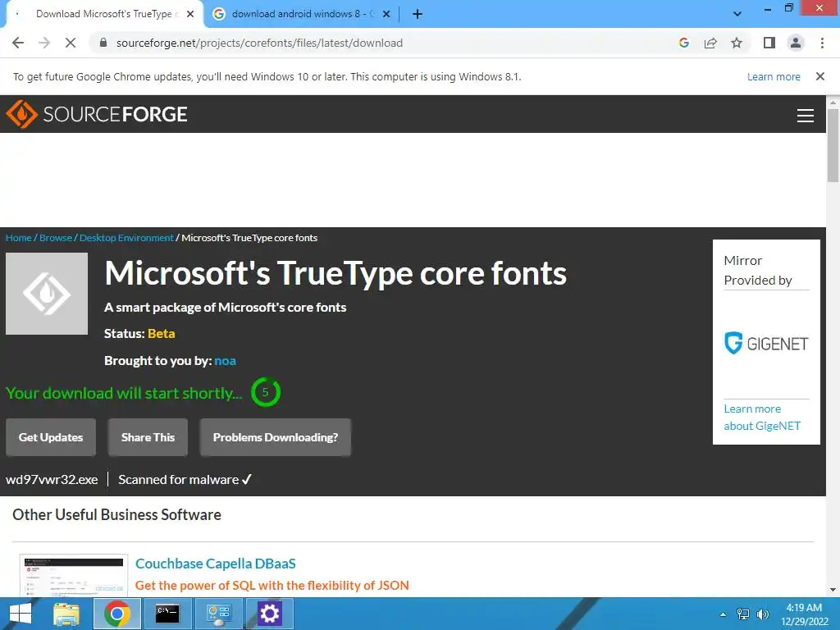Open the SourceForge hamburger menu

pos(806,115)
